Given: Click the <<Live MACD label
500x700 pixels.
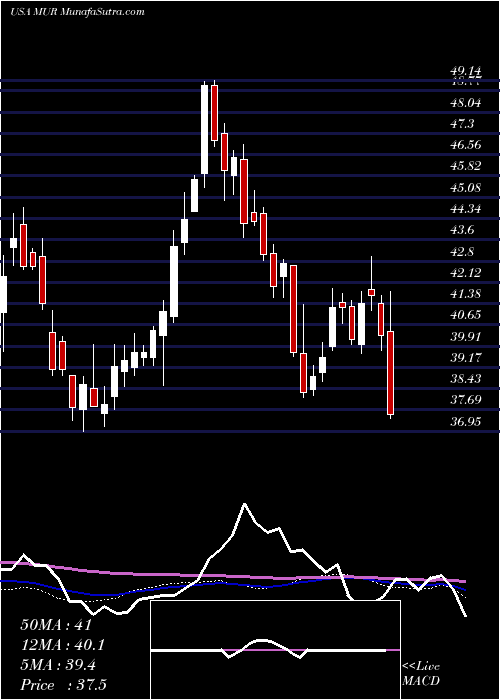Looking at the screenshot, I should (421, 674).
